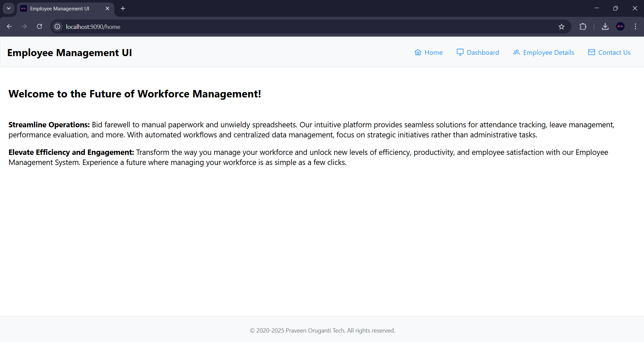This screenshot has height=342, width=644.
Task: Open the browser extensions puzzle icon
Action: [583, 27]
